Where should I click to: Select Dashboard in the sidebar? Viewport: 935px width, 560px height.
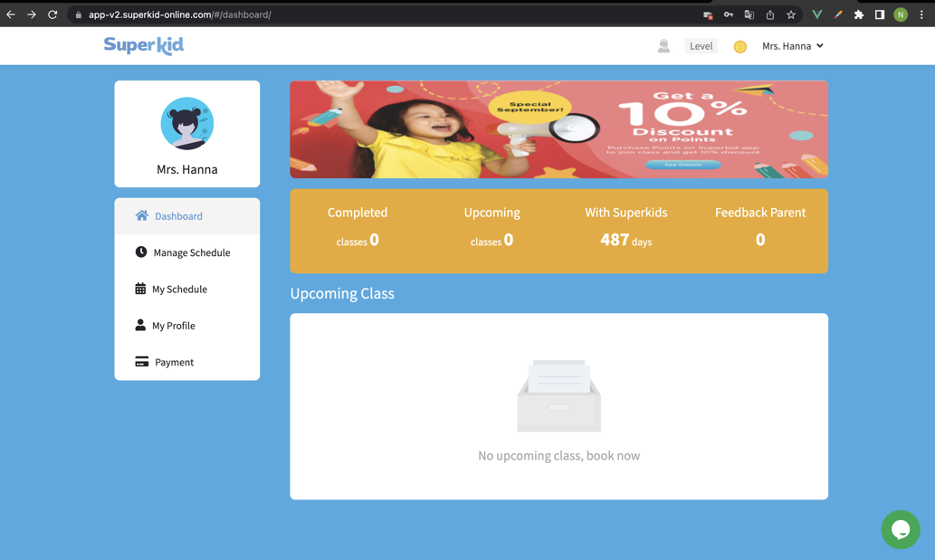[x=178, y=216]
